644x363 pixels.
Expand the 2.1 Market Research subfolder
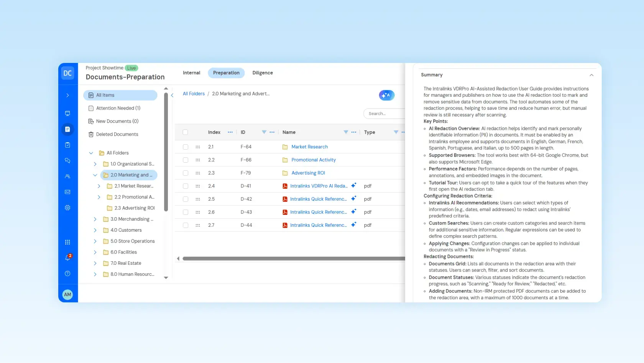pos(99,186)
